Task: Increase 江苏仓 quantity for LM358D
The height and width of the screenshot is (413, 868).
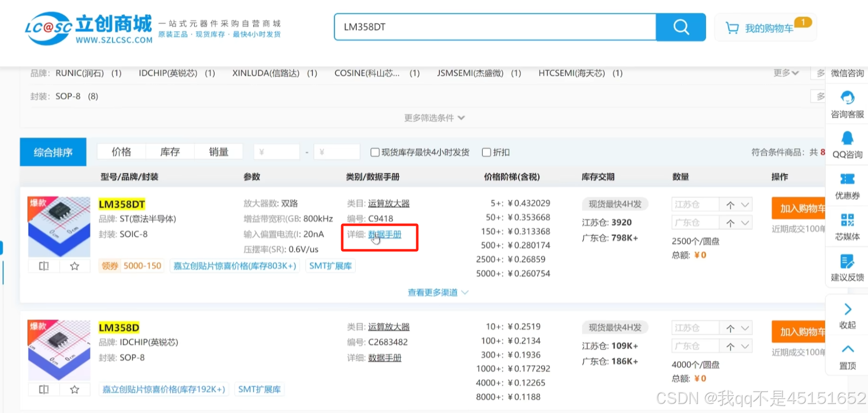Action: (730, 328)
